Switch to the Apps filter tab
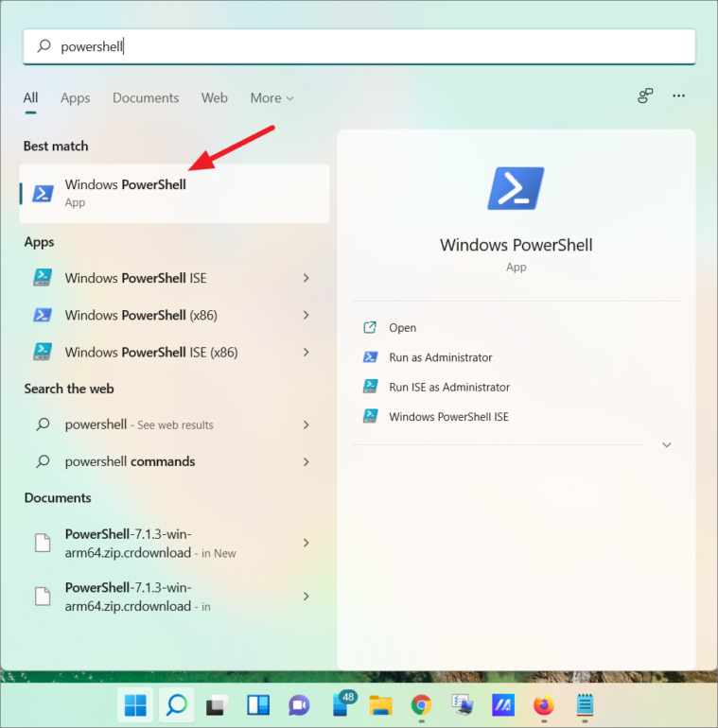This screenshot has height=728, width=718. [x=76, y=98]
